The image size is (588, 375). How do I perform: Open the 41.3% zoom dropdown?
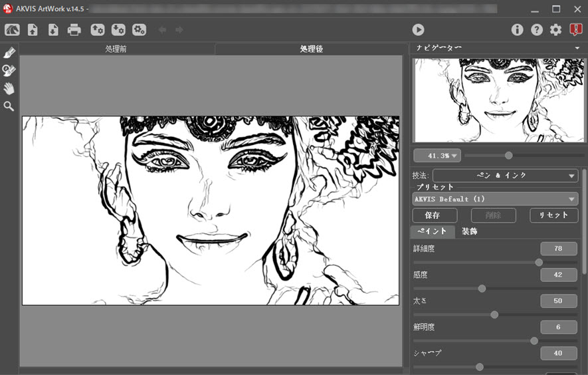[437, 156]
